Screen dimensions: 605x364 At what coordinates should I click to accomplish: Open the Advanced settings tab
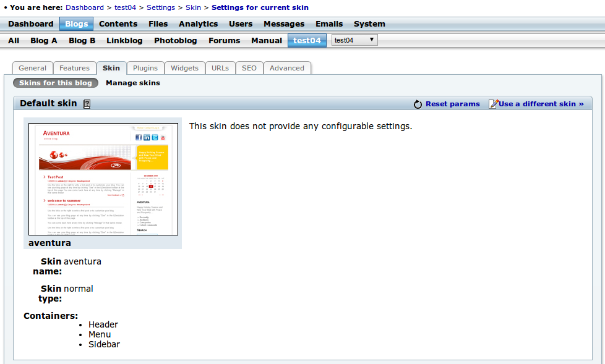[x=287, y=68]
